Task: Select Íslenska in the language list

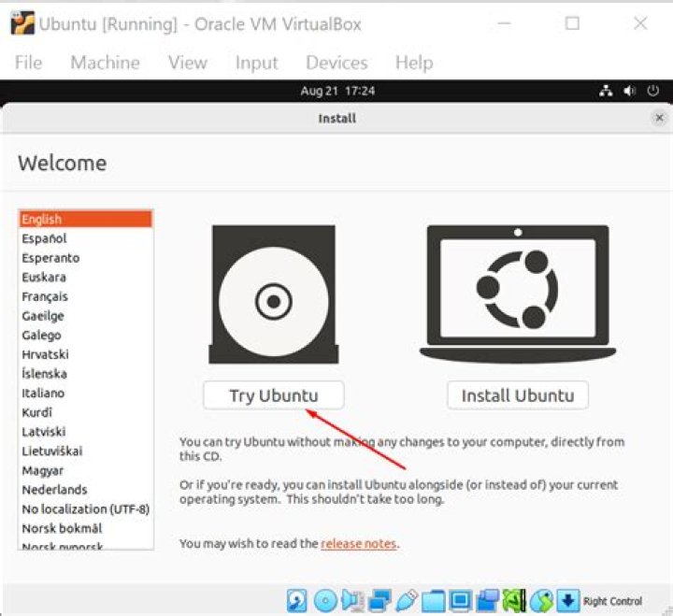Action: tap(85, 374)
